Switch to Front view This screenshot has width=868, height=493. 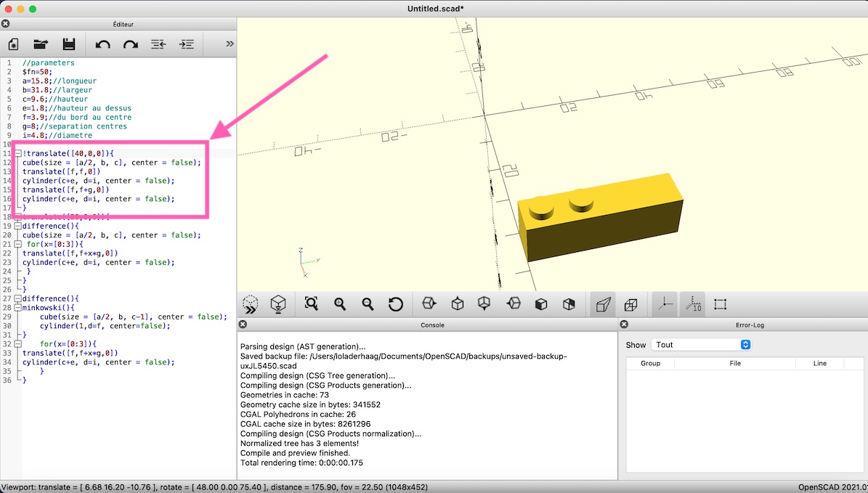tap(541, 304)
